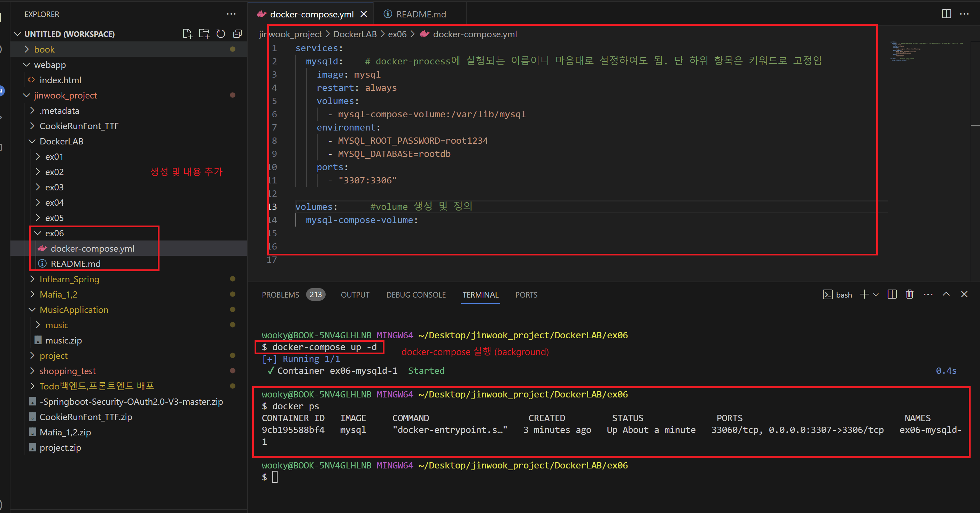Click the New Folder icon in Explorer
This screenshot has width=980, height=513.
pyautogui.click(x=204, y=34)
